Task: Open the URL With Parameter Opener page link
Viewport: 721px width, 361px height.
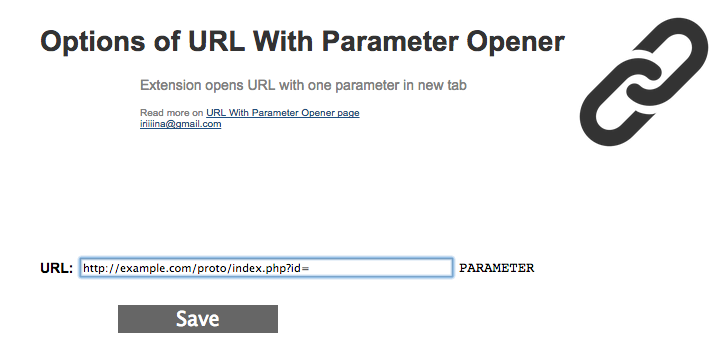Action: coord(283,113)
